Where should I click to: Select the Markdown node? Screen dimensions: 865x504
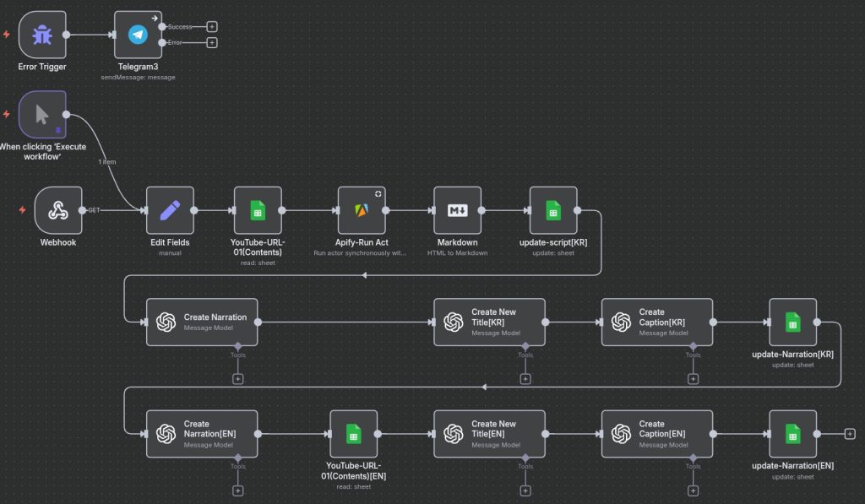(x=457, y=210)
